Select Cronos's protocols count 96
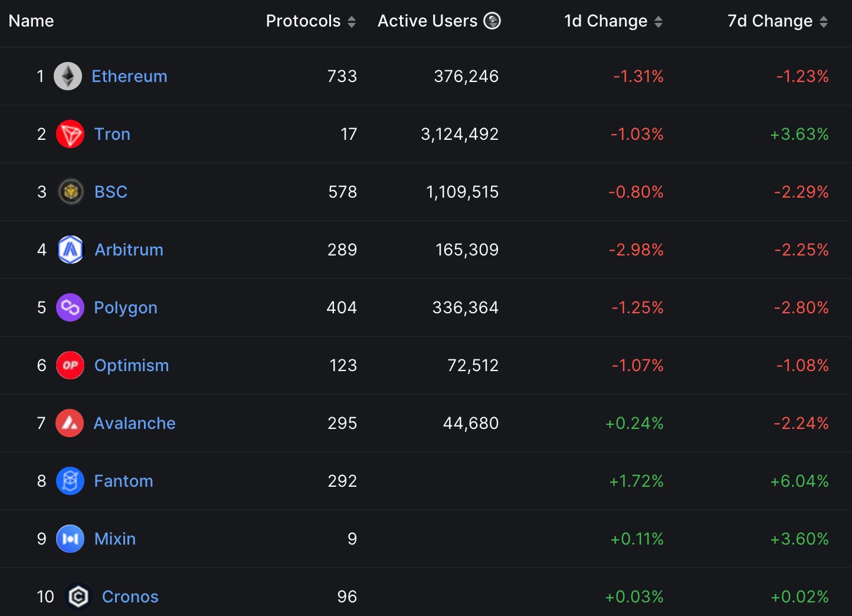The image size is (852, 616). [x=347, y=597]
